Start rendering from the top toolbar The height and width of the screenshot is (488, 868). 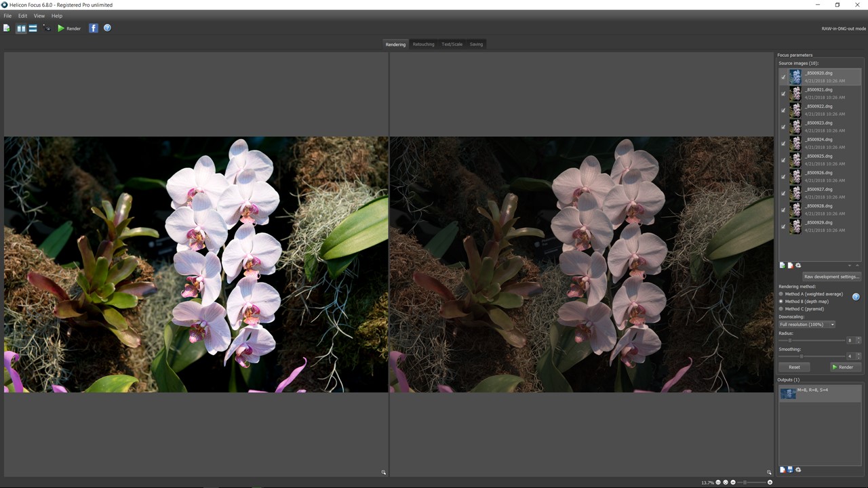(69, 28)
